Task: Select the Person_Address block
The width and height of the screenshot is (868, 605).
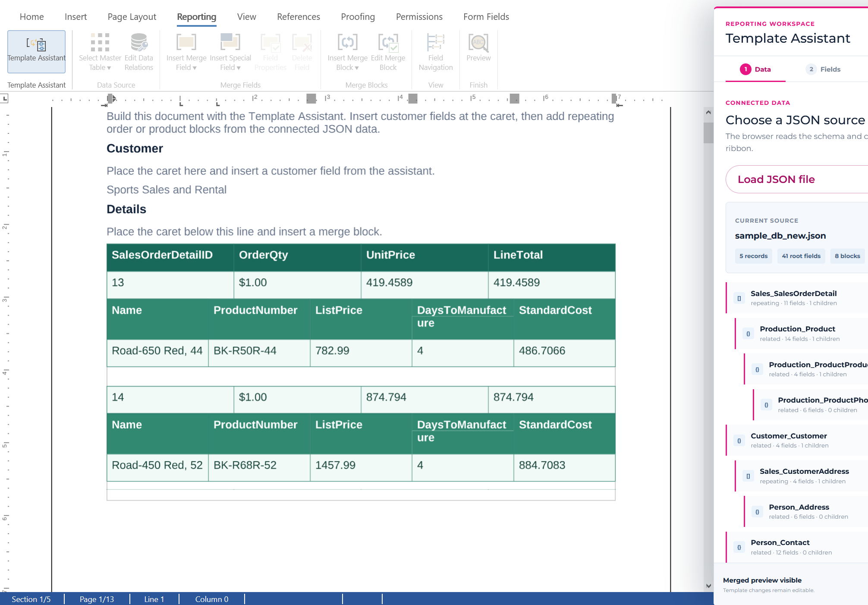Action: (806, 511)
